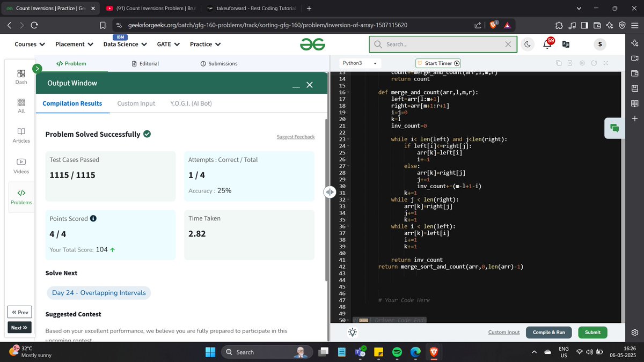Click the Brave Rewards triangle icon

tap(507, 25)
